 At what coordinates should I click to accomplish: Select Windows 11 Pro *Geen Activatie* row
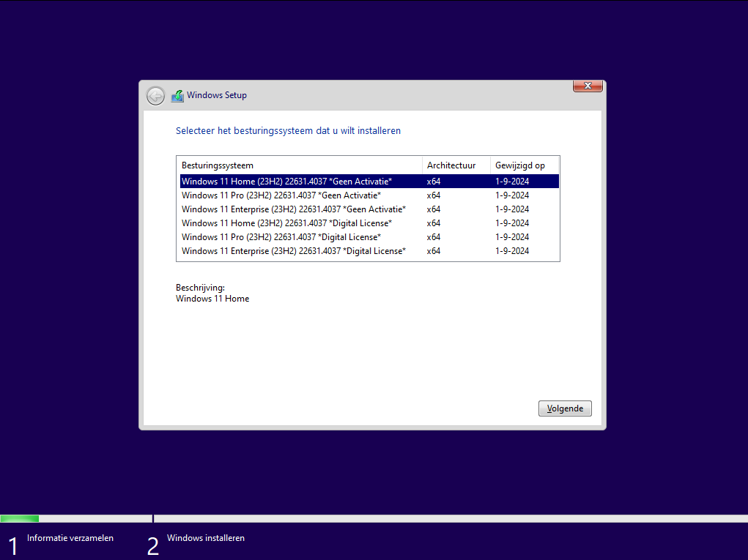[369, 195]
